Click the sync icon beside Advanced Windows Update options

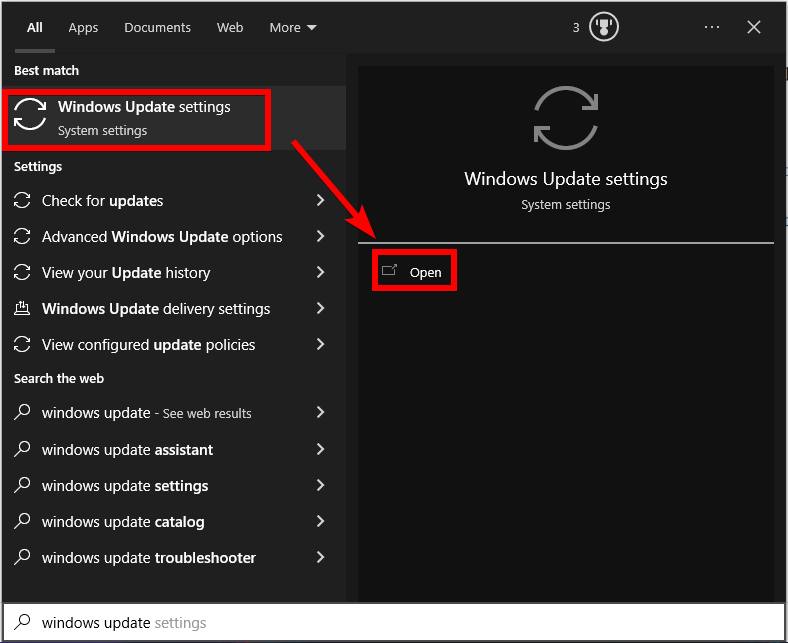click(x=22, y=236)
